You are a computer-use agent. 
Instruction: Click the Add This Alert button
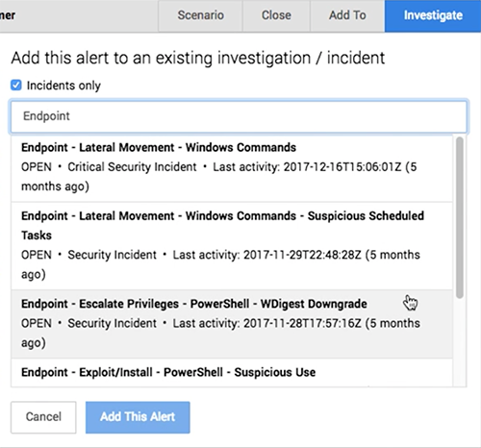click(138, 417)
